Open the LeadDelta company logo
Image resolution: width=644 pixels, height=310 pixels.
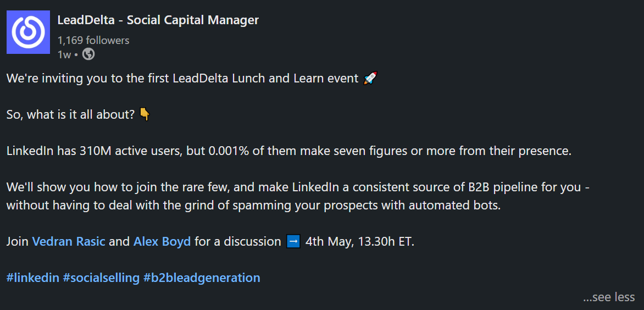point(29,32)
